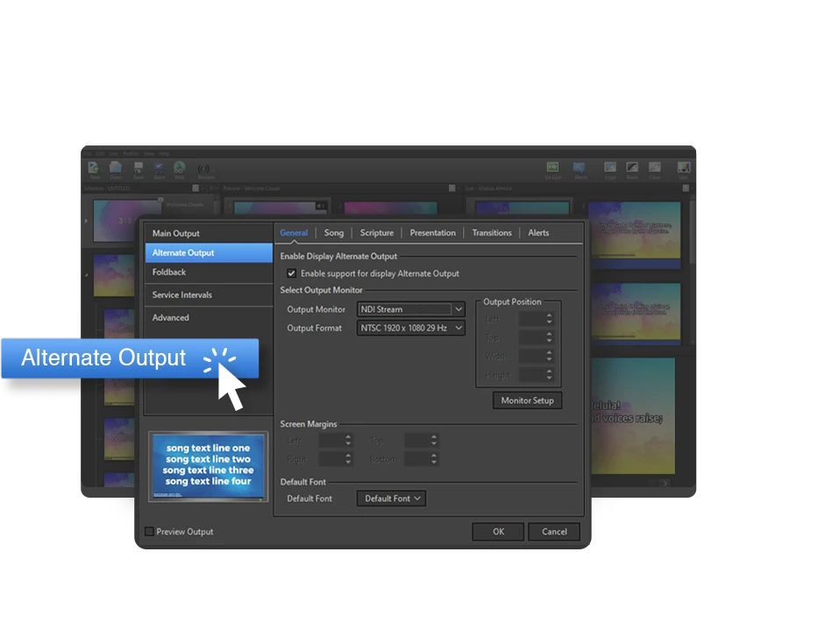Image resolution: width=818 pixels, height=644 pixels.
Task: Select the first slide in Preview pane
Action: 281,207
